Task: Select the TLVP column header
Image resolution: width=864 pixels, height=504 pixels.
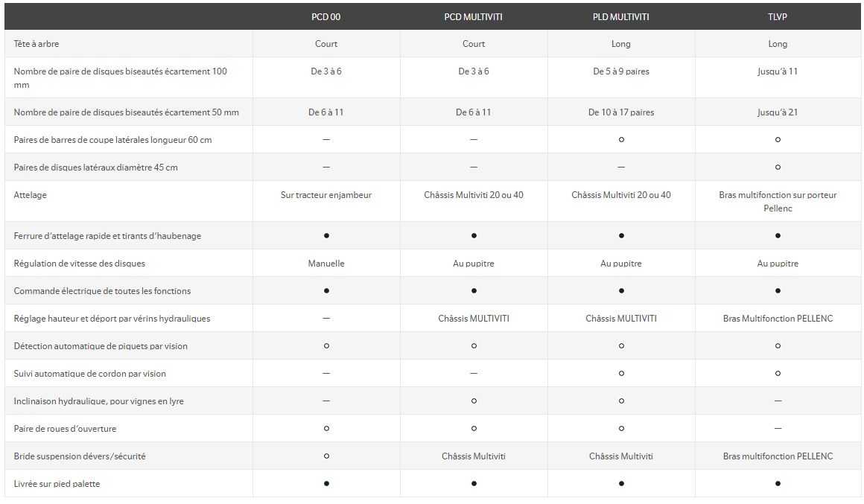Action: click(778, 16)
